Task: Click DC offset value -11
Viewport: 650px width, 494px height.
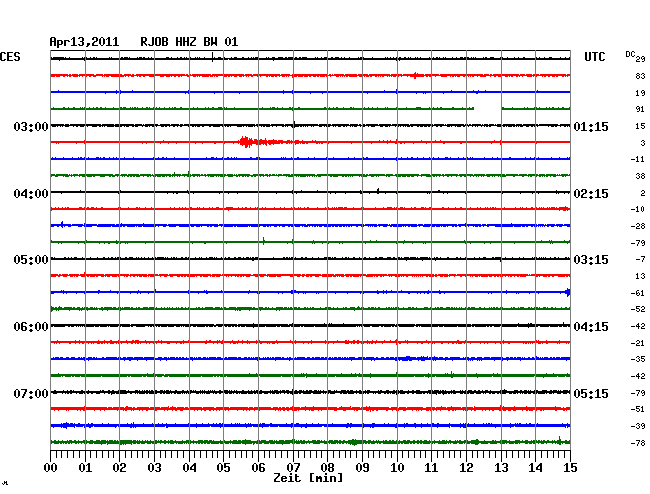Action: click(638, 159)
